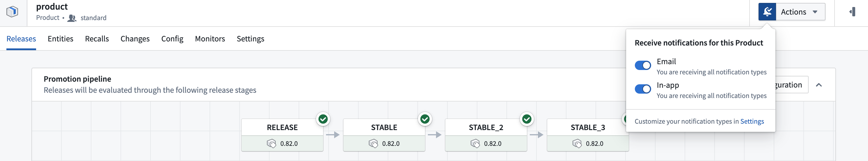Image resolution: width=868 pixels, height=161 pixels.
Task: Collapse the Promotion pipeline section
Action: (819, 85)
